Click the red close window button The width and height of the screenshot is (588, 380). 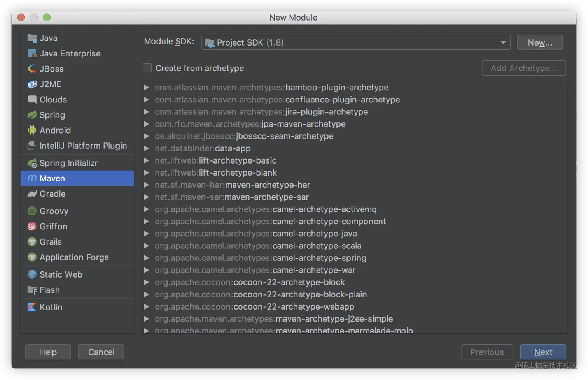(21, 17)
